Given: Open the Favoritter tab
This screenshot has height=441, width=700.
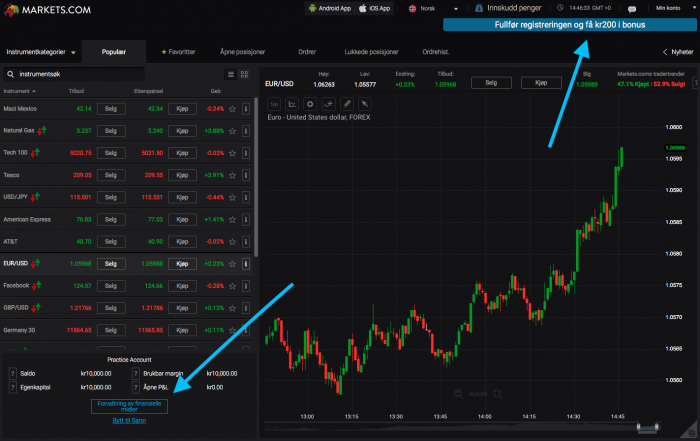Looking at the screenshot, I should (x=178, y=52).
